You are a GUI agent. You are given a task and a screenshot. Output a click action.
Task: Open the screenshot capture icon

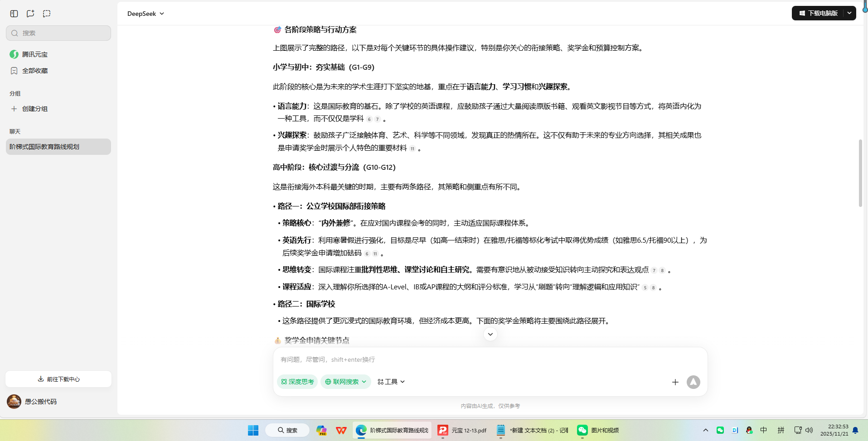coord(47,13)
